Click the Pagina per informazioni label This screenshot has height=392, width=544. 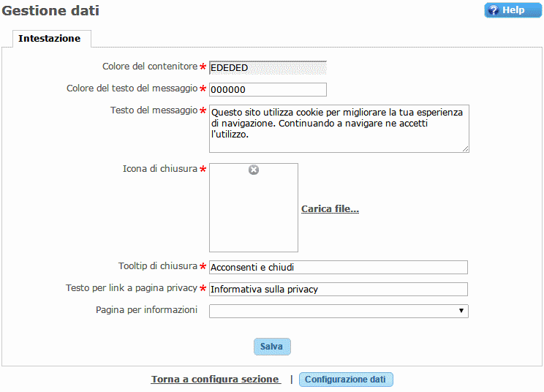pos(146,310)
